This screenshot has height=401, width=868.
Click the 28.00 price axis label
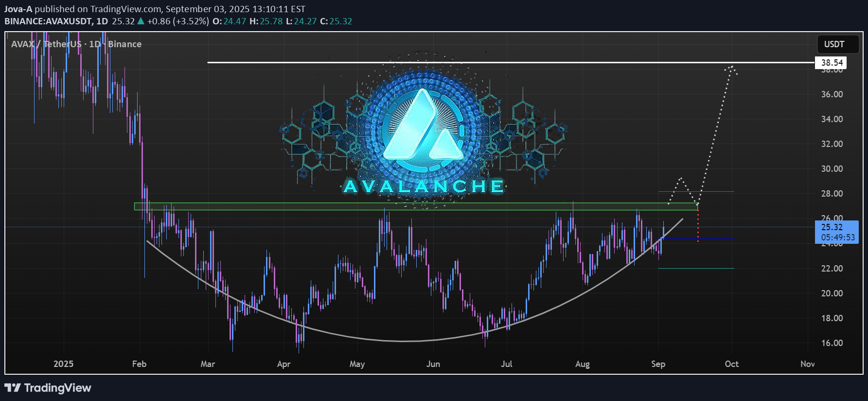point(832,194)
